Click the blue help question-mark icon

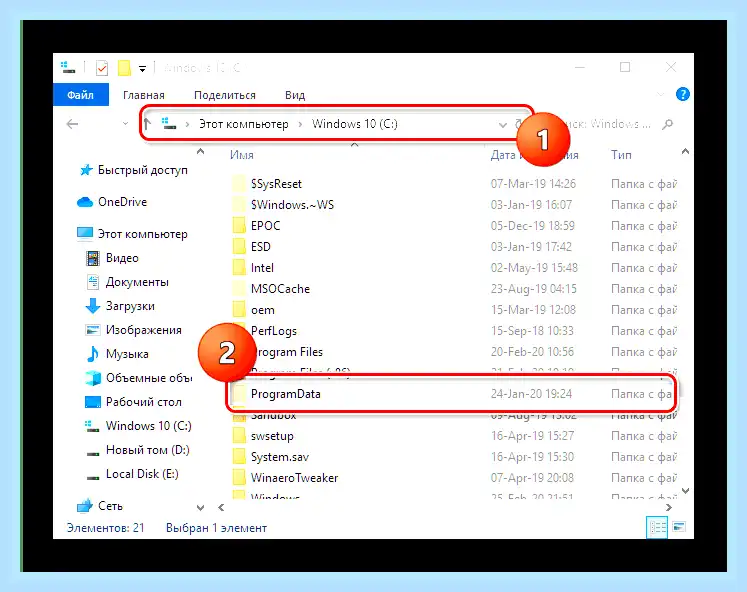pyautogui.click(x=682, y=94)
